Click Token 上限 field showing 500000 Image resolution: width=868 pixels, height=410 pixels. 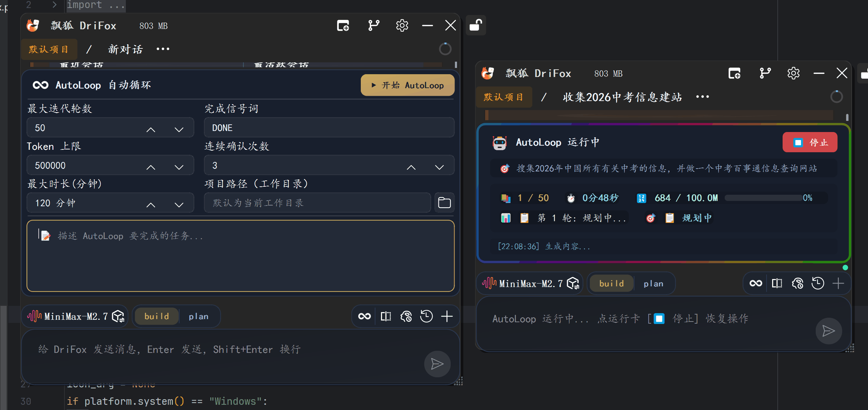tap(110, 165)
